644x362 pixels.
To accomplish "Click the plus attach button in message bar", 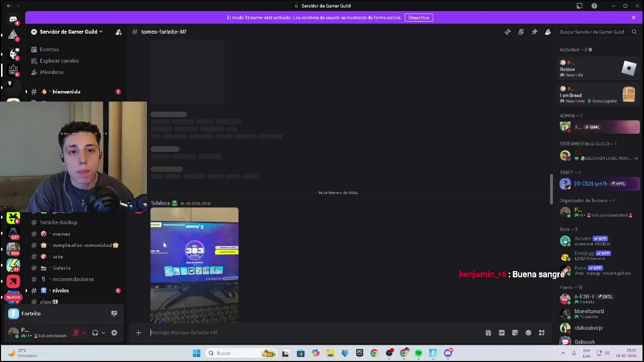I will pyautogui.click(x=138, y=332).
